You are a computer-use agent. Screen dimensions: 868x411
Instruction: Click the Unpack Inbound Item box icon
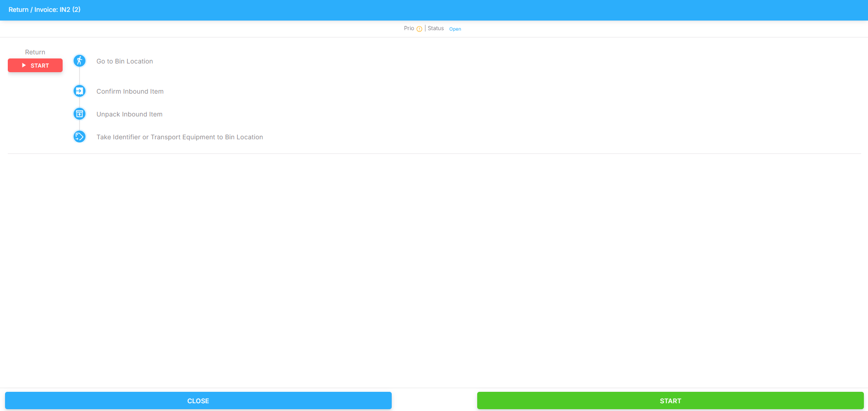pos(80,114)
